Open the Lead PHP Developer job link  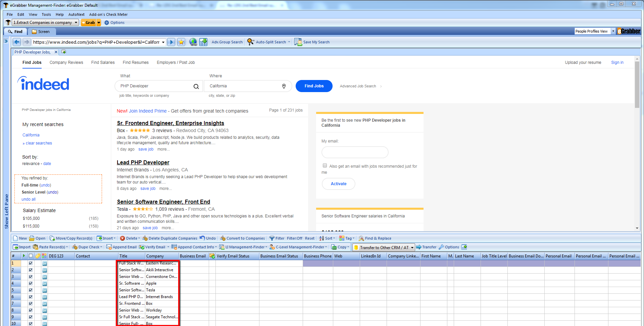pos(143,162)
